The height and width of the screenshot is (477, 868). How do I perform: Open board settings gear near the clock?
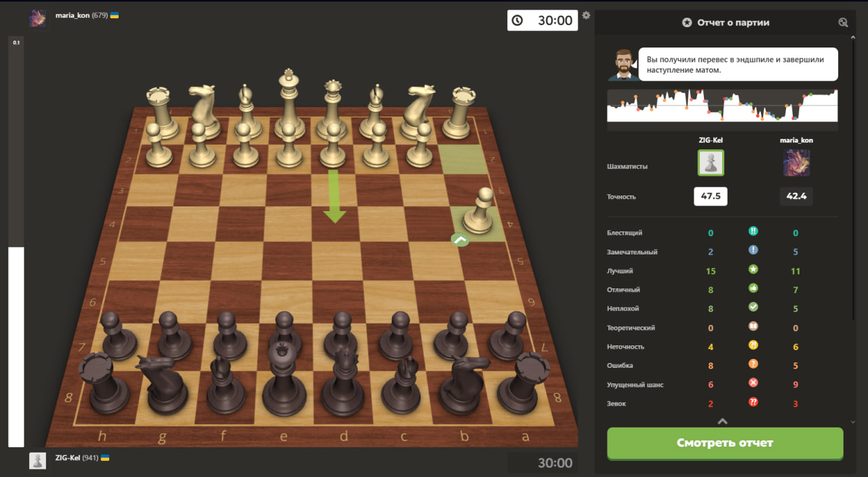coord(587,15)
